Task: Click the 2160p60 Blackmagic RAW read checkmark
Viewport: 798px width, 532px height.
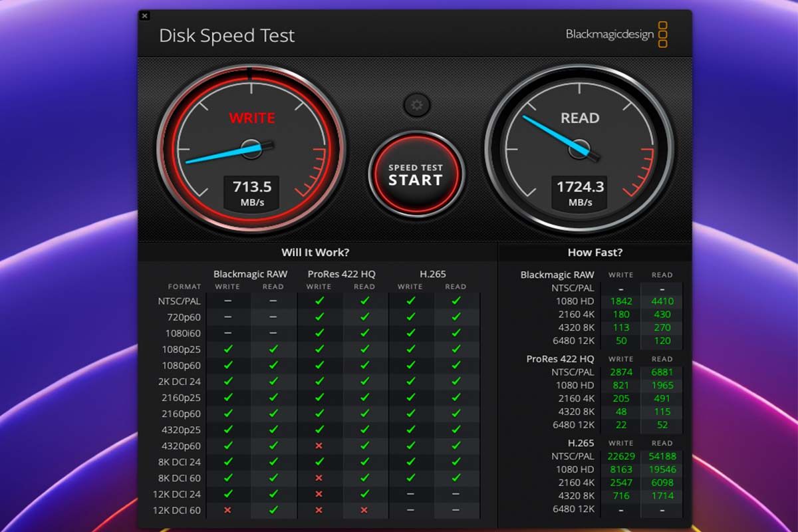Action: point(273,413)
